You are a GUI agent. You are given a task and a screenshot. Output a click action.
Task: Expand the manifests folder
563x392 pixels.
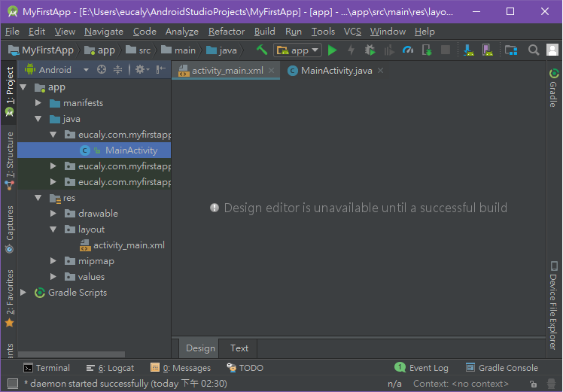pos(38,103)
